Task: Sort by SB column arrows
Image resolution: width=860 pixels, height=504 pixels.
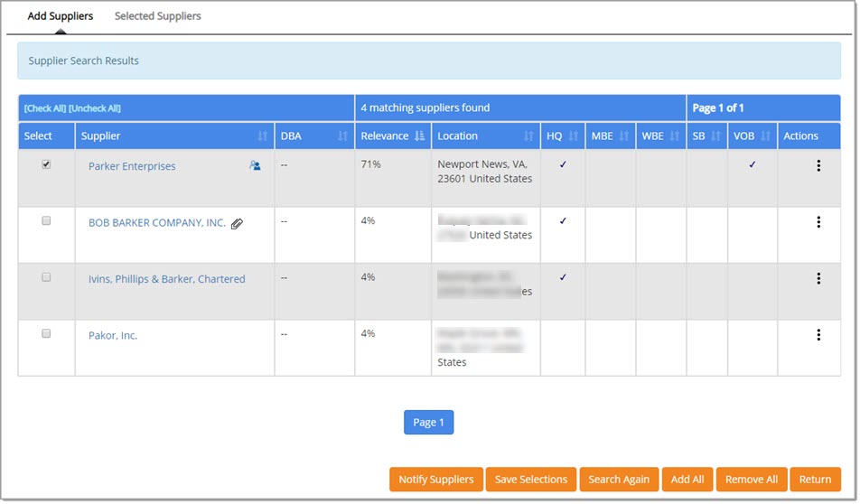Action: tap(715, 136)
